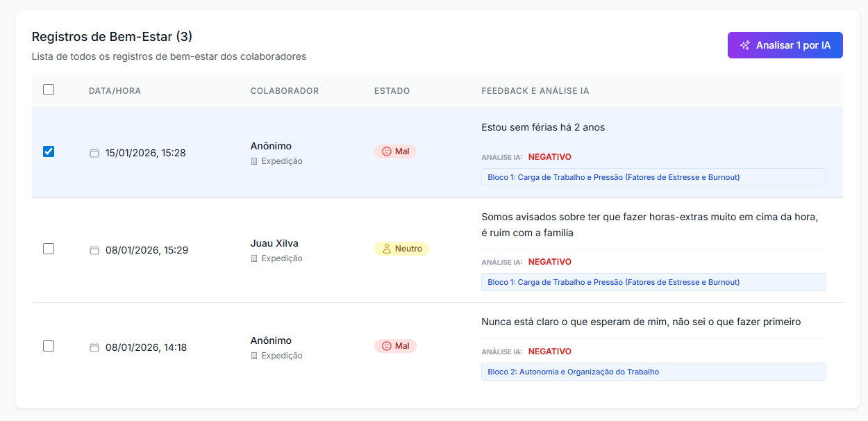
Task: Click the person icon in the Neutro badge
Action: [x=386, y=247]
